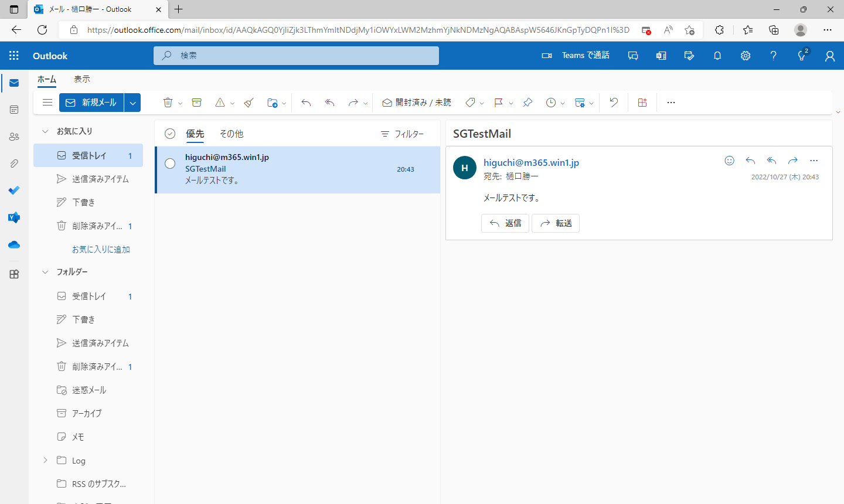Viewport: 844px width, 504px height.
Task: Open the app launcher waffle icon
Action: [14, 56]
